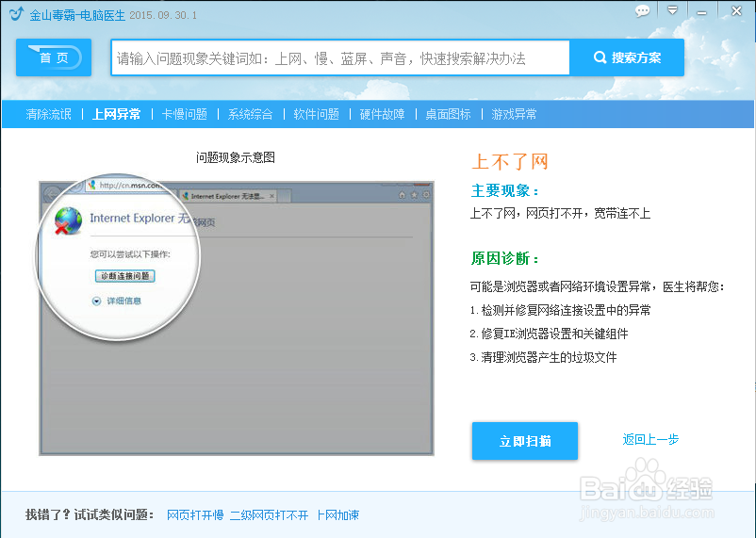Focus the problem keyword search box
Viewport: 756px width, 538px height.
[340, 57]
